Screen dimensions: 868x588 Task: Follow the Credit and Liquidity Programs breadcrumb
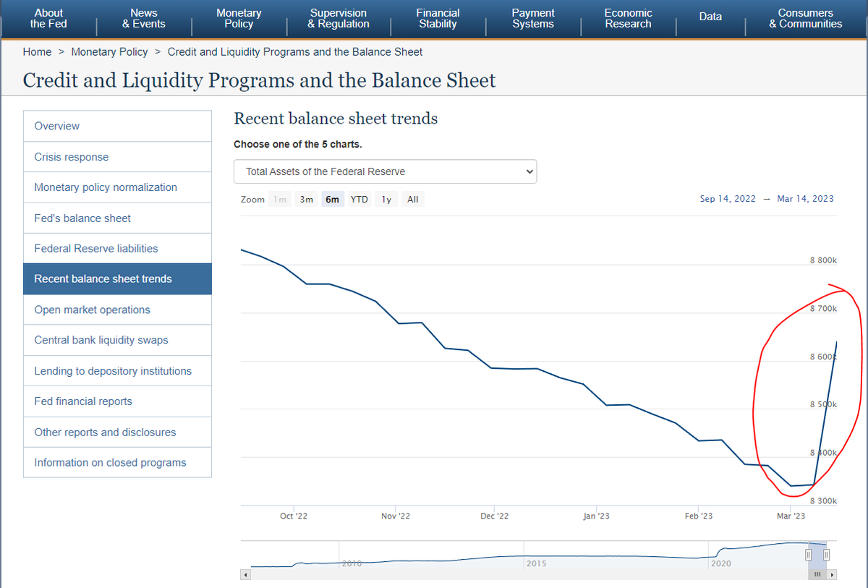click(295, 52)
